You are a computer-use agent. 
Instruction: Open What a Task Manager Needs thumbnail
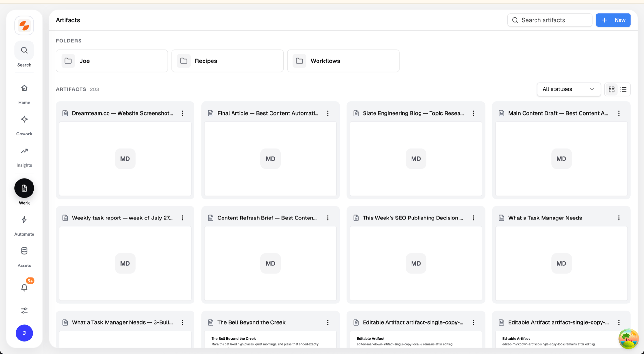tap(561, 263)
